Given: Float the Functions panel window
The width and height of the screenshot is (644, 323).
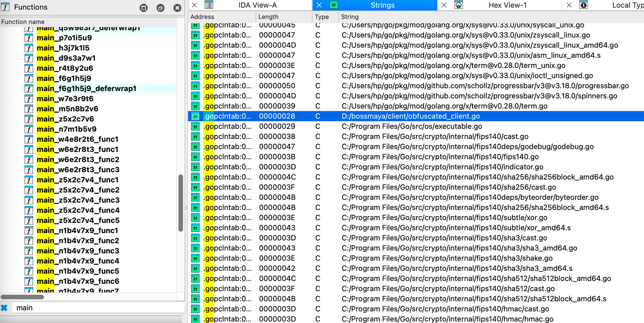Looking at the screenshot, I should click(160, 8).
